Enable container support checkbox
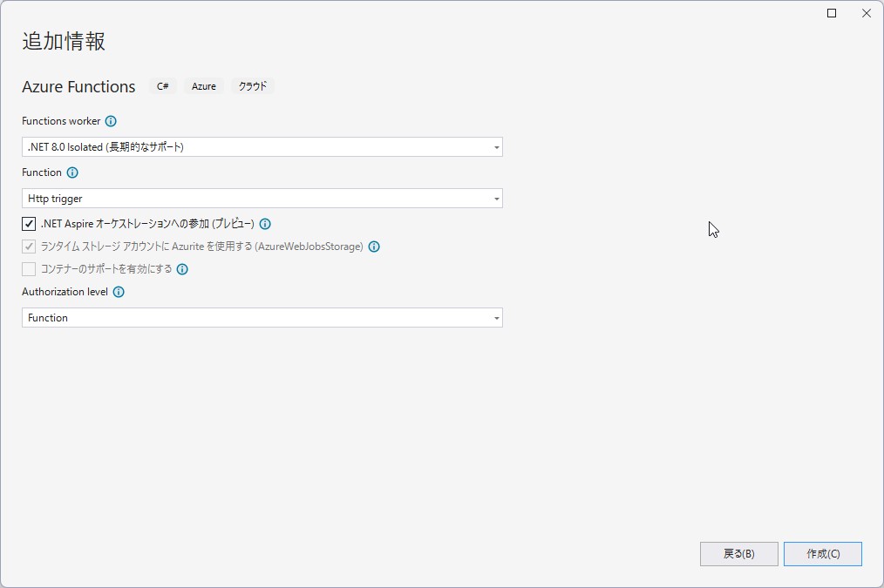Image resolution: width=884 pixels, height=588 pixels. [x=29, y=269]
